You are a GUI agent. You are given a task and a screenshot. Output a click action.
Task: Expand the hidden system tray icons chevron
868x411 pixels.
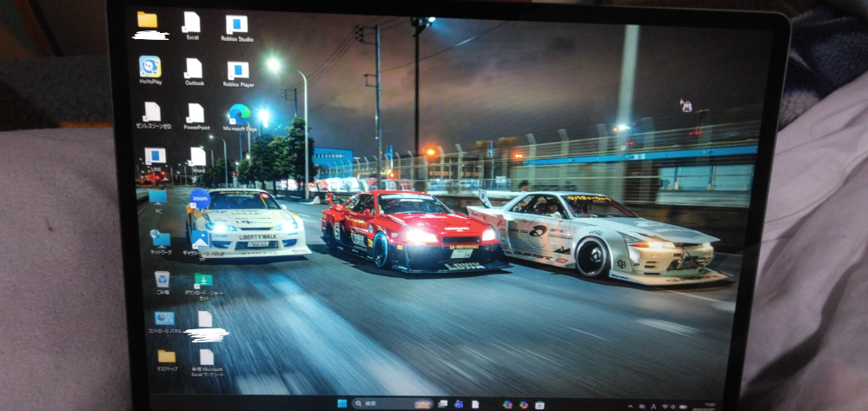point(631,406)
